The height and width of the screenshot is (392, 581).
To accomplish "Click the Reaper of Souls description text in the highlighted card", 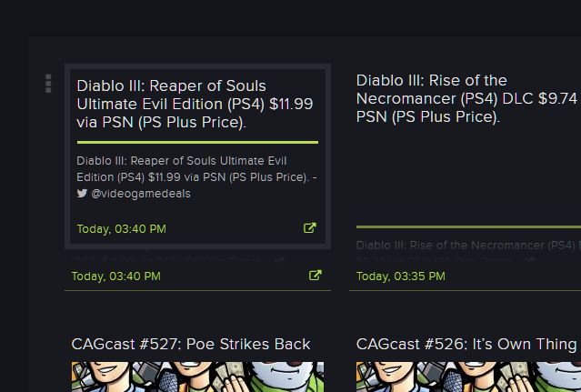I will pyautogui.click(x=196, y=177).
